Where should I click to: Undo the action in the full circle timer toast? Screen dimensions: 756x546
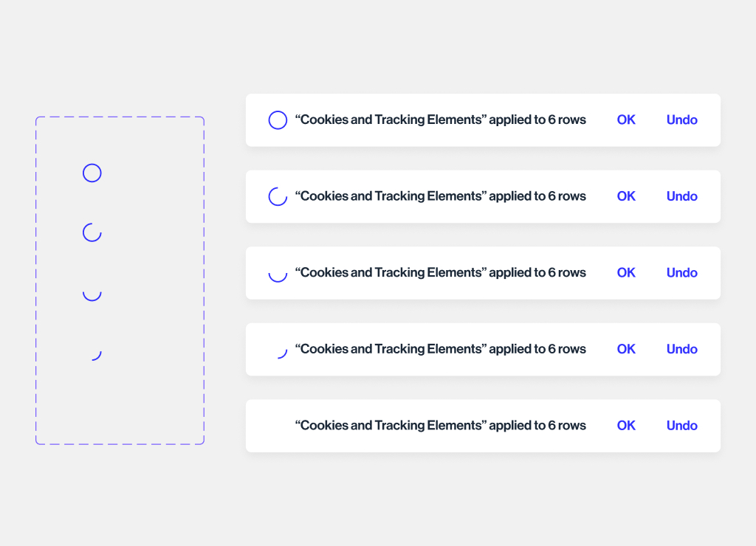click(681, 120)
